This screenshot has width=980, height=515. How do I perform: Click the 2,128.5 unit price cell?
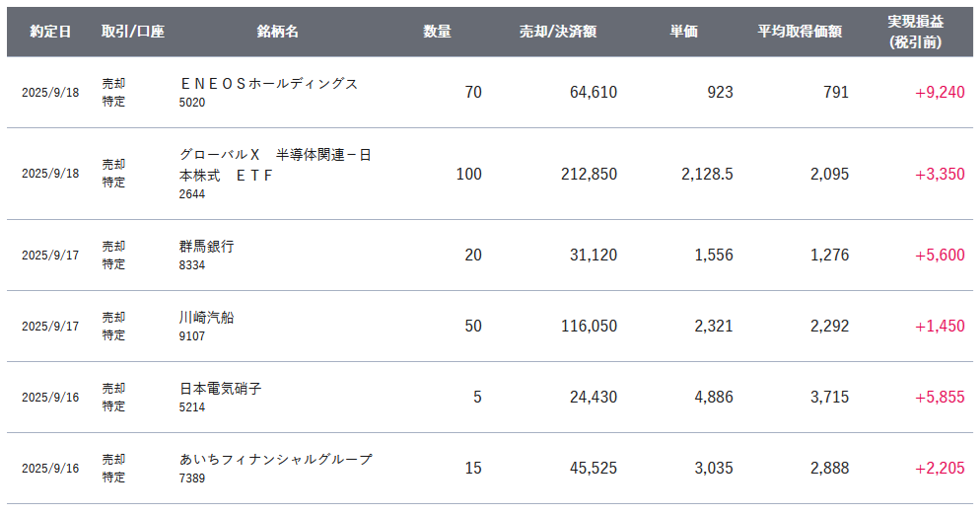point(707,175)
